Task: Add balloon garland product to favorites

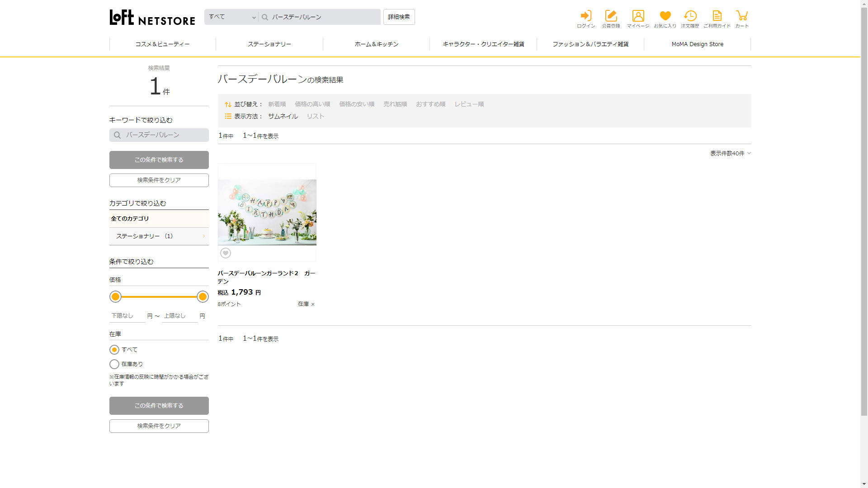Action: pos(226,253)
